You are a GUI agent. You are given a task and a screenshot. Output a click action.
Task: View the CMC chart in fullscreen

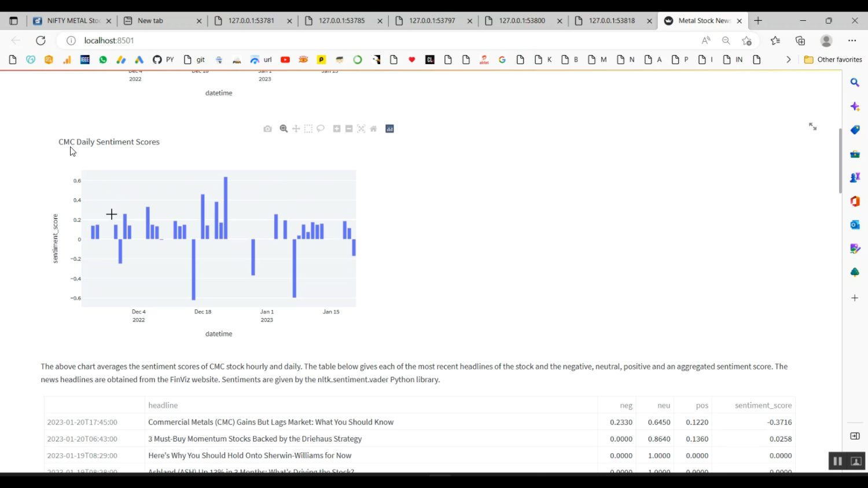813,127
